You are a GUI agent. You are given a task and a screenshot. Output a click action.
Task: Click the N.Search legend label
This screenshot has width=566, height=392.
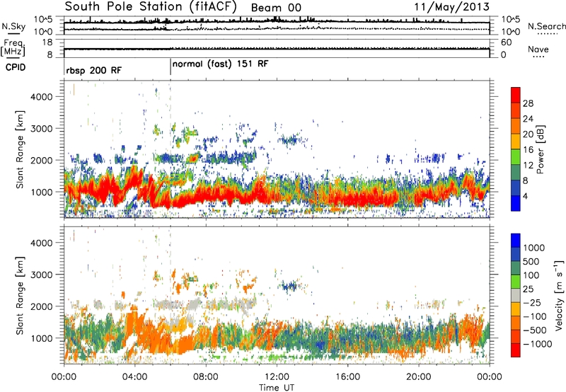pos(546,26)
